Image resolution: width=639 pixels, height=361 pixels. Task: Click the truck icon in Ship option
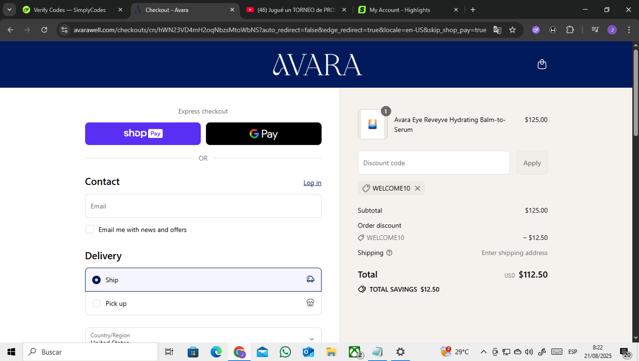(x=310, y=279)
